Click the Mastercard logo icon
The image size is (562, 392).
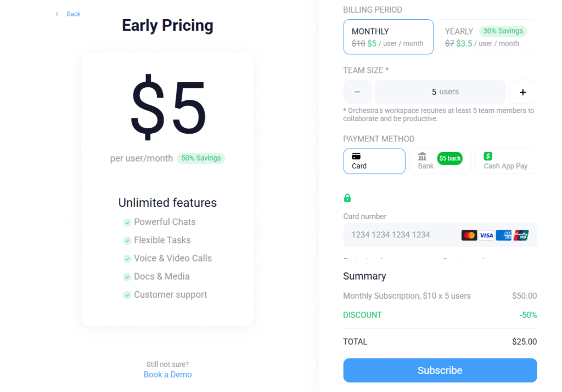pyautogui.click(x=469, y=235)
